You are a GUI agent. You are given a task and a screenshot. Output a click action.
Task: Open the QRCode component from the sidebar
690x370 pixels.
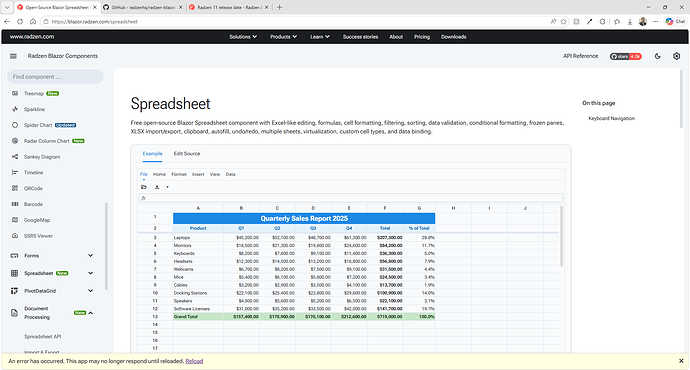pos(33,188)
